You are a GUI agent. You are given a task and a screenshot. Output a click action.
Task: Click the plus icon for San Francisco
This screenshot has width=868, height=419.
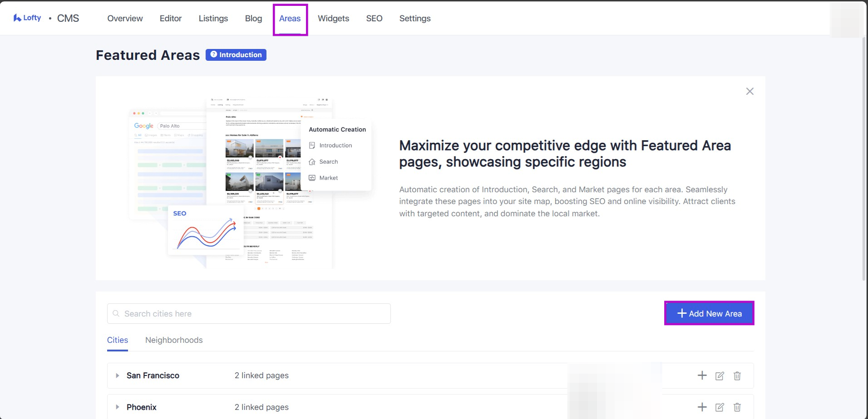click(x=702, y=375)
